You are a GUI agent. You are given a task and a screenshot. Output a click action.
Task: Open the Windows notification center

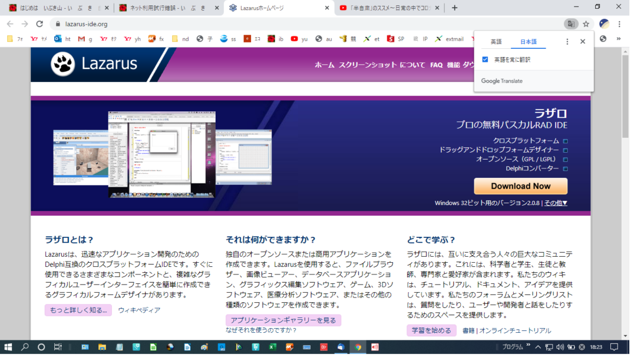click(x=614, y=347)
